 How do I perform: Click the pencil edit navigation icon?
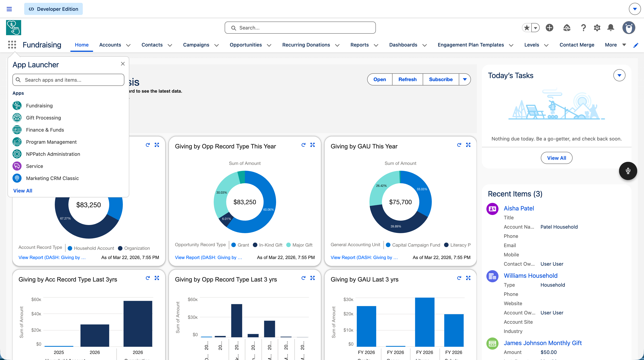click(636, 45)
